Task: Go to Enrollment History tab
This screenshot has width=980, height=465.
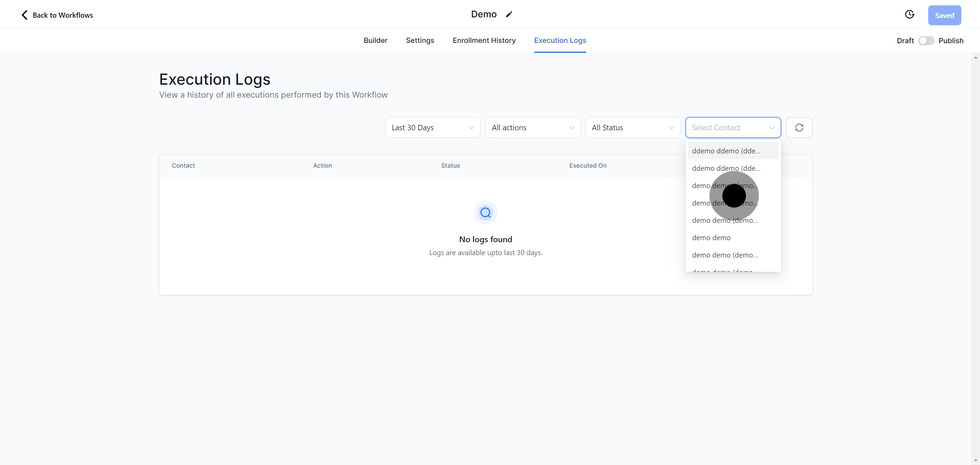Action: [x=484, y=40]
